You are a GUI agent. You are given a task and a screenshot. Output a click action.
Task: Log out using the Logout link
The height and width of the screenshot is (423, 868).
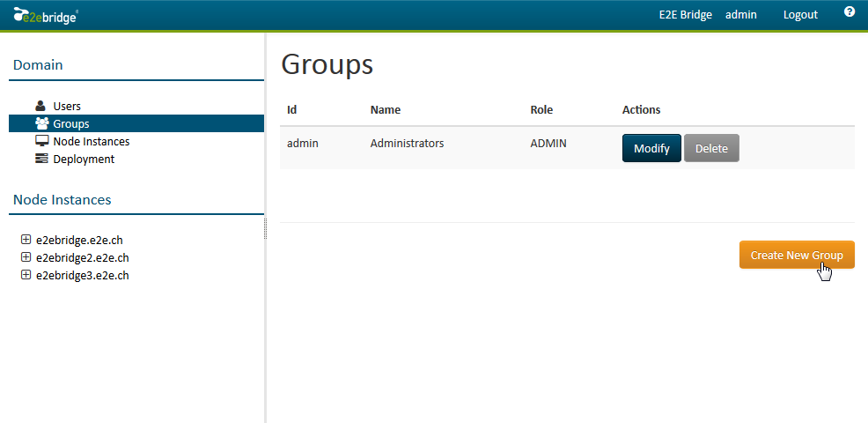pos(800,14)
